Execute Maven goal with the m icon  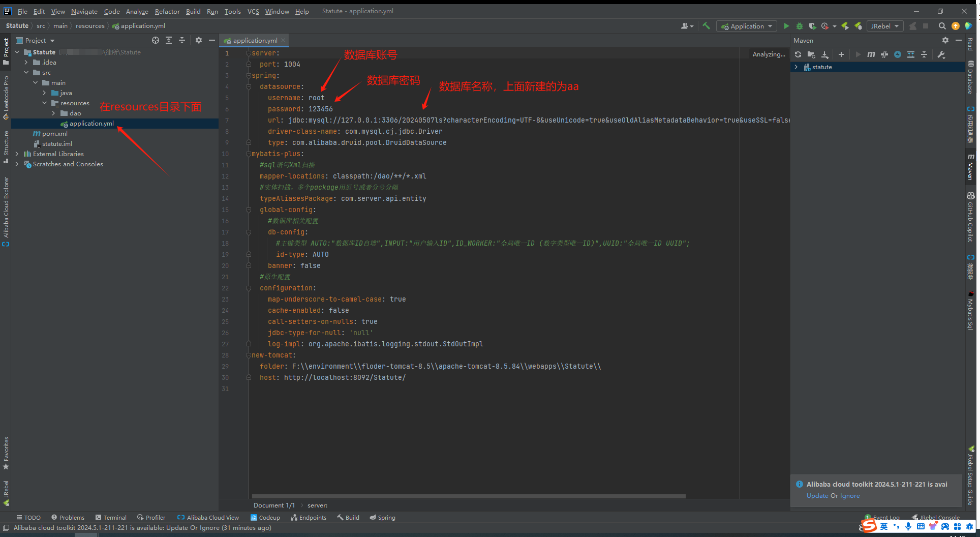(x=871, y=54)
